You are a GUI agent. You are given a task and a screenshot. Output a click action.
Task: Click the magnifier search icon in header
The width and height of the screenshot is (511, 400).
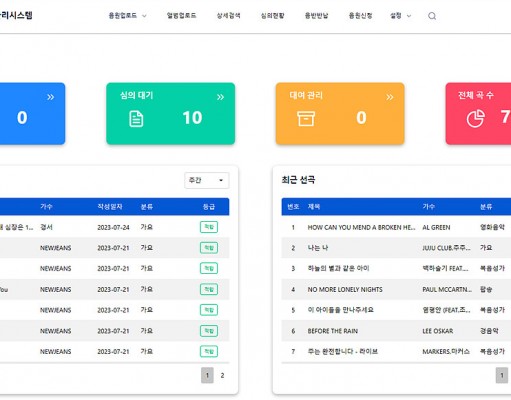432,16
